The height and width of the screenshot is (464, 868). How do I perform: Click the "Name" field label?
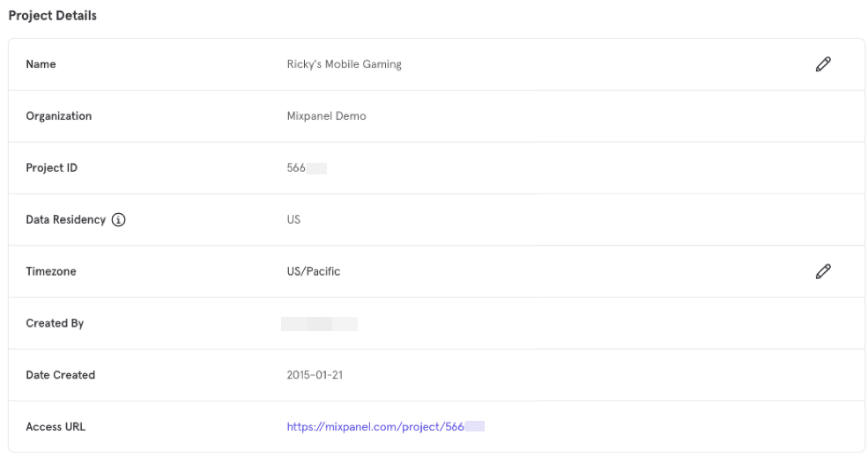[x=41, y=64]
